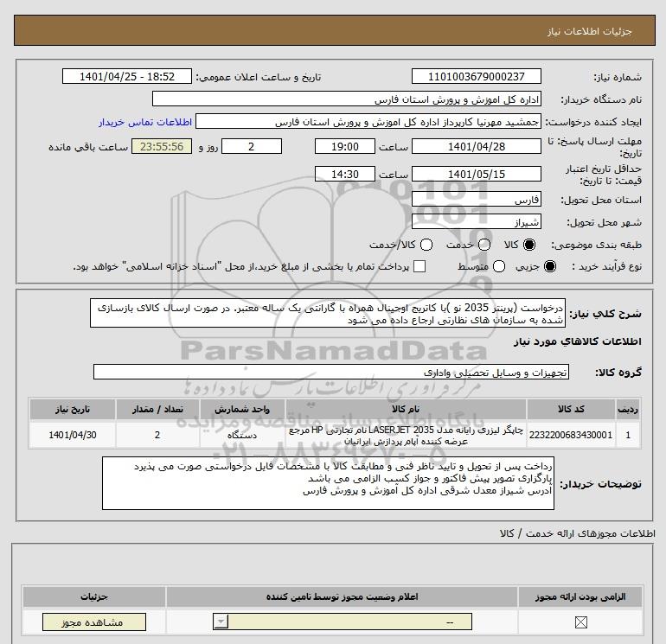Click the remaining days field showing 2
The height and width of the screenshot is (644, 666).
tap(252, 146)
